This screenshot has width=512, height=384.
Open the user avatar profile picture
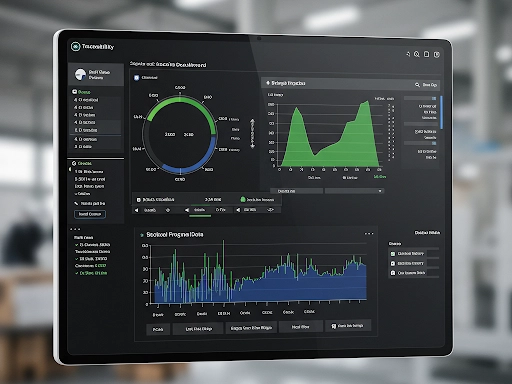click(x=80, y=75)
